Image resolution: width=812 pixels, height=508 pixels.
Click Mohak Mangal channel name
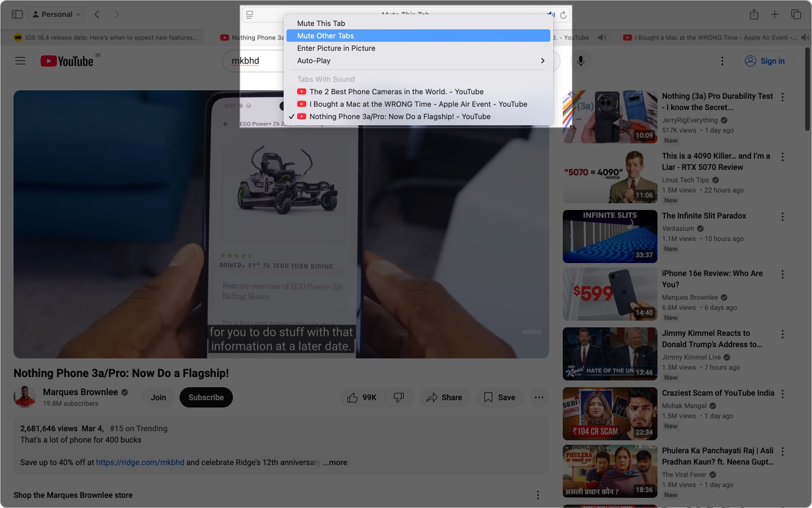(684, 406)
